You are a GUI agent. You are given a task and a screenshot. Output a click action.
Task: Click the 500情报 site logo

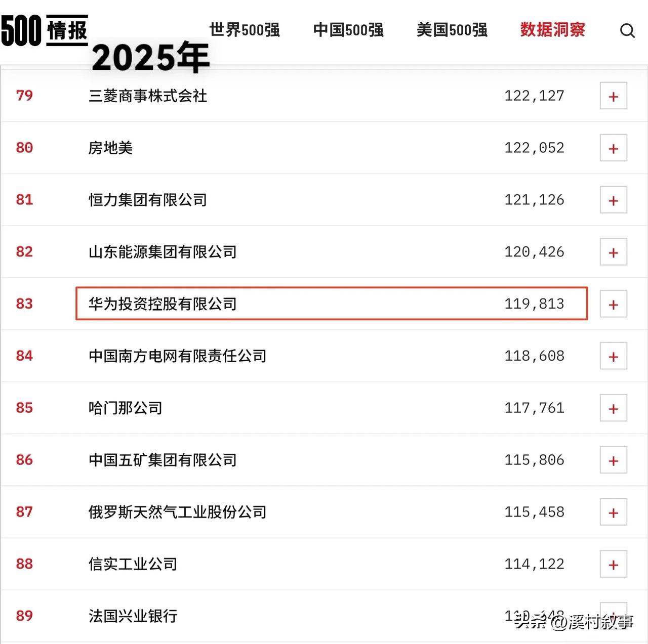pos(45,31)
